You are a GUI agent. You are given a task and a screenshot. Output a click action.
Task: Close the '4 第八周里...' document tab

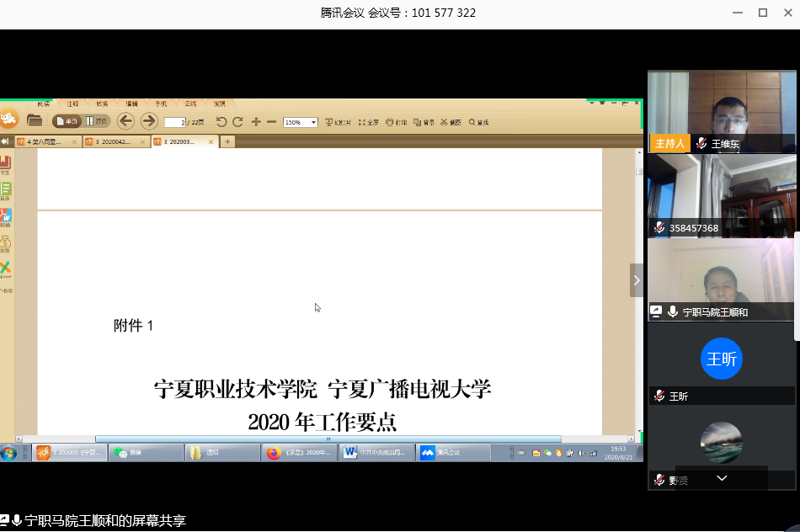coord(74,141)
